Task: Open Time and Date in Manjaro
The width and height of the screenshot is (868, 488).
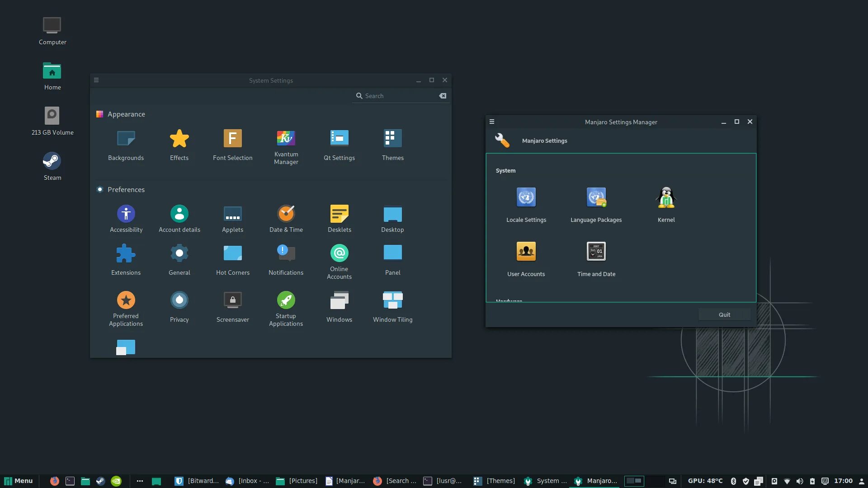Action: coord(596,252)
